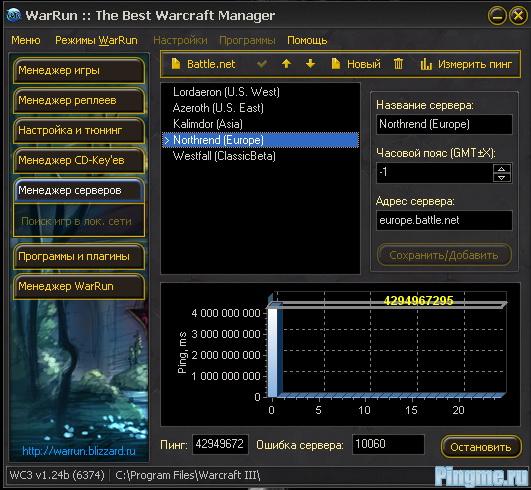
Task: Minimize the WarRun window
Action: pos(497,16)
